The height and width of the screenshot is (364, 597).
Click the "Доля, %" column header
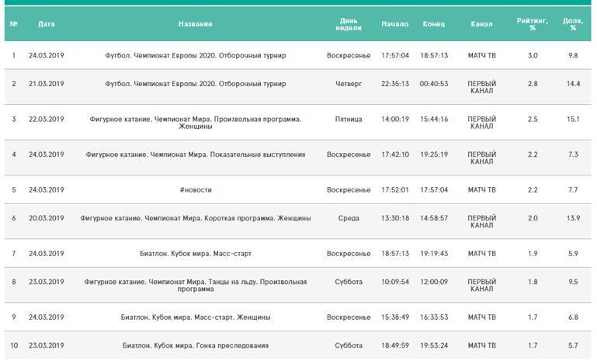[573, 24]
